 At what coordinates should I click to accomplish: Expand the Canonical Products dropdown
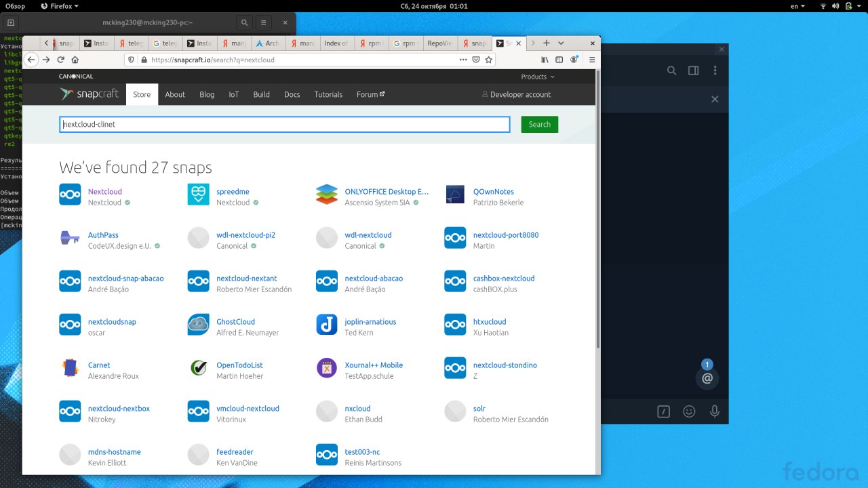click(537, 77)
